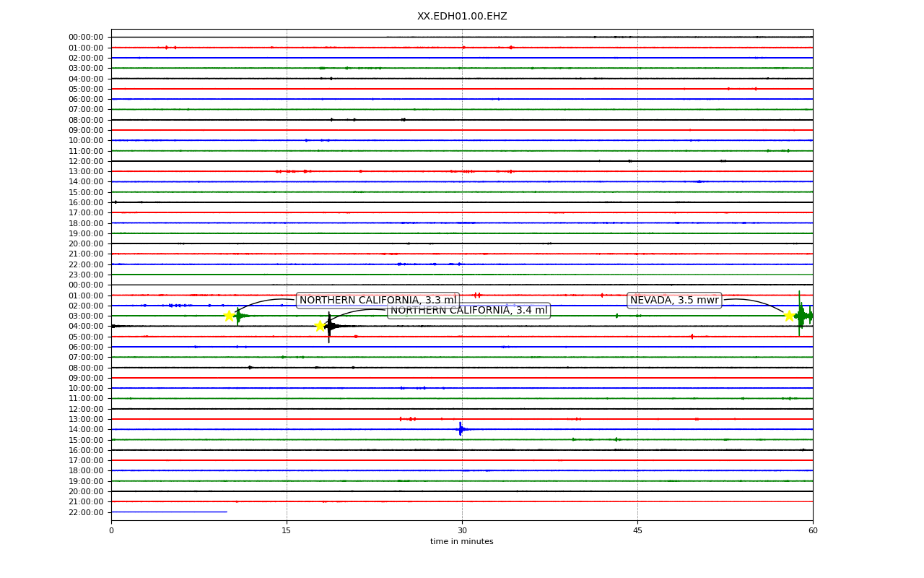The width and height of the screenshot is (924, 578).
Task: Click the first 00:00:00 y-axis label at the top
Action: point(86,37)
